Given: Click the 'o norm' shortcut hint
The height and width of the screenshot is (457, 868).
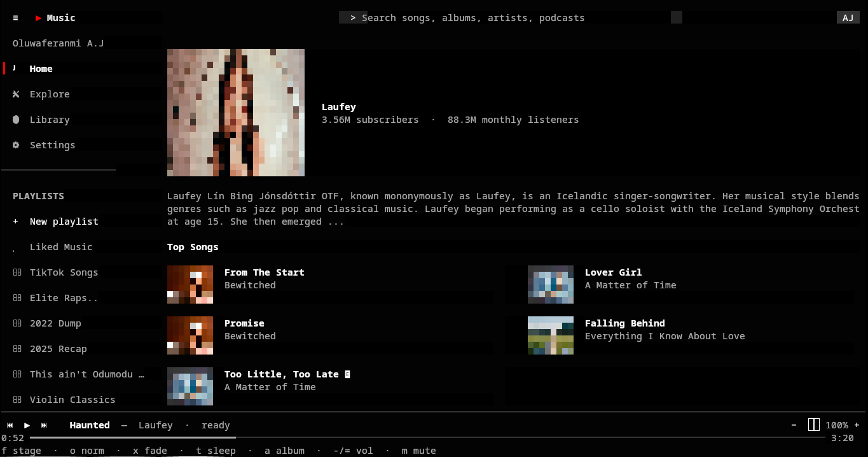Looking at the screenshot, I should 87,451.
